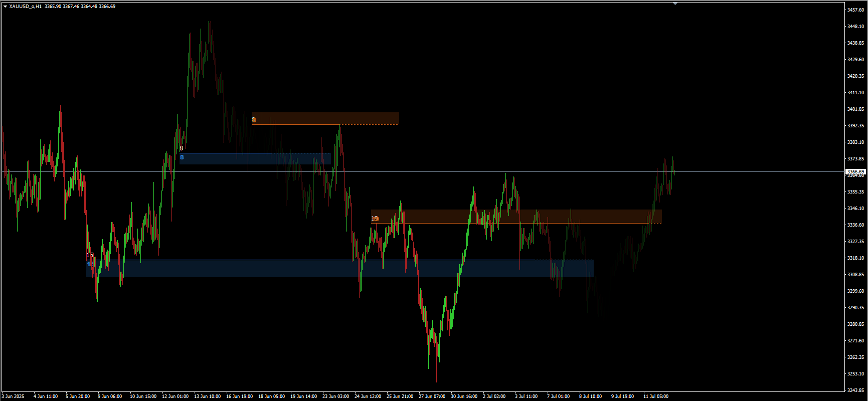Screen dimensions: 868x401
Task: Click the 27 Jun 07:00 time label
Action: pyautogui.click(x=432, y=396)
